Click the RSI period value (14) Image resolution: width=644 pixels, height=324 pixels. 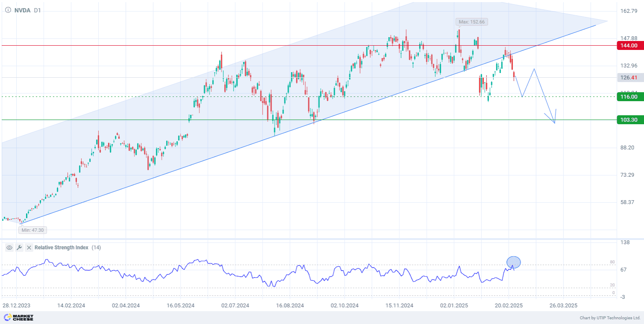pos(96,248)
